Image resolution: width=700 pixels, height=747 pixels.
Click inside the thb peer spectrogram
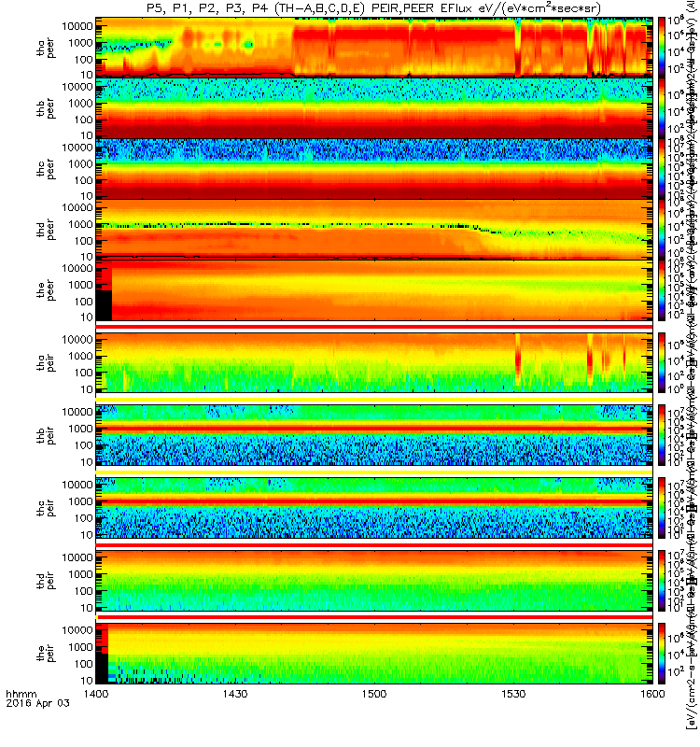pos(374,107)
